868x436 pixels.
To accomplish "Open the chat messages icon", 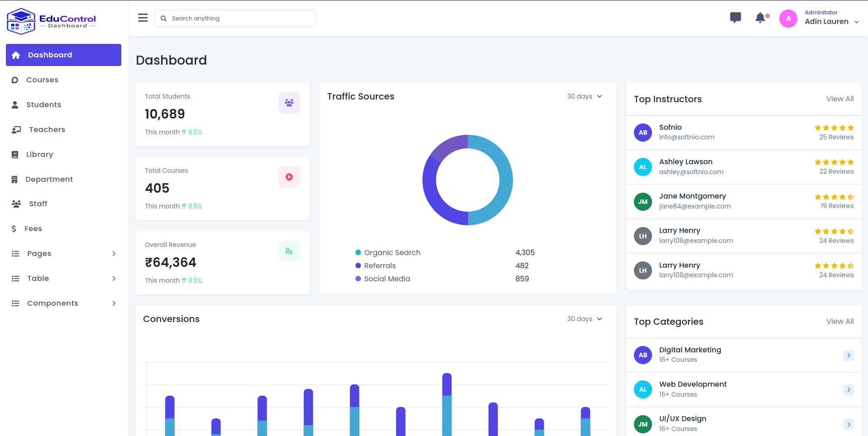I will tap(735, 18).
